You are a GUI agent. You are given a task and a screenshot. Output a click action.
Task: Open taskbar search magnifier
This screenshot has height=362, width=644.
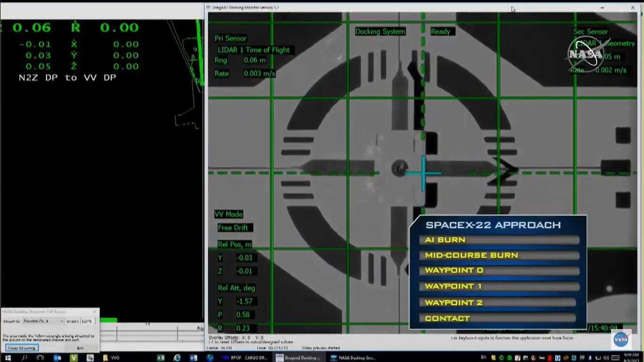(24, 358)
